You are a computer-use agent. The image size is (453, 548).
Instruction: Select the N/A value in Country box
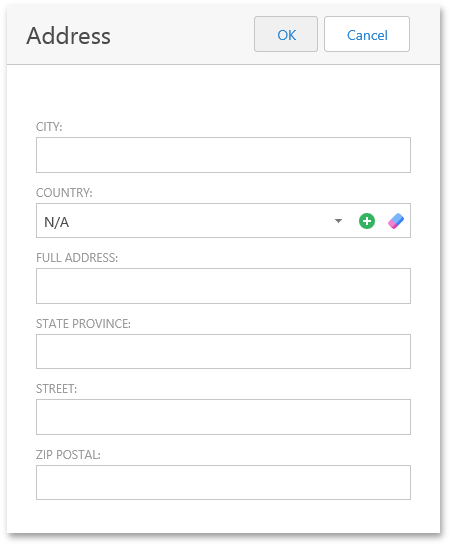(x=57, y=222)
